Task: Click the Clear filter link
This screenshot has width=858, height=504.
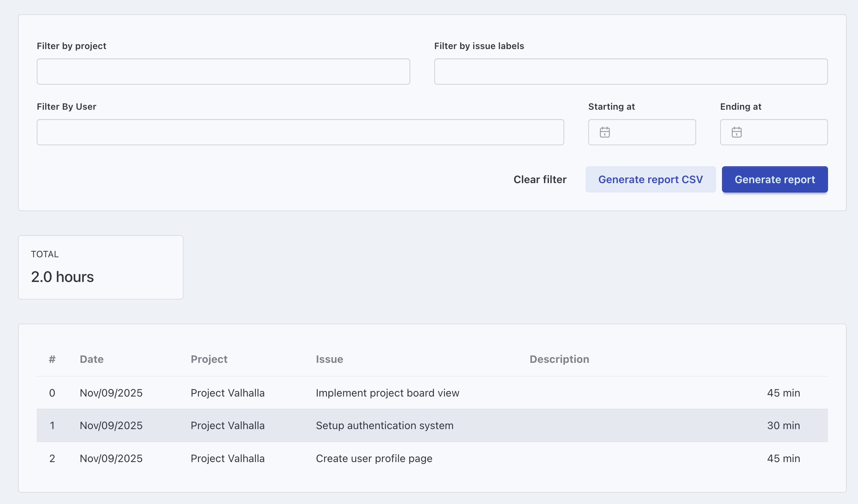Action: tap(540, 179)
